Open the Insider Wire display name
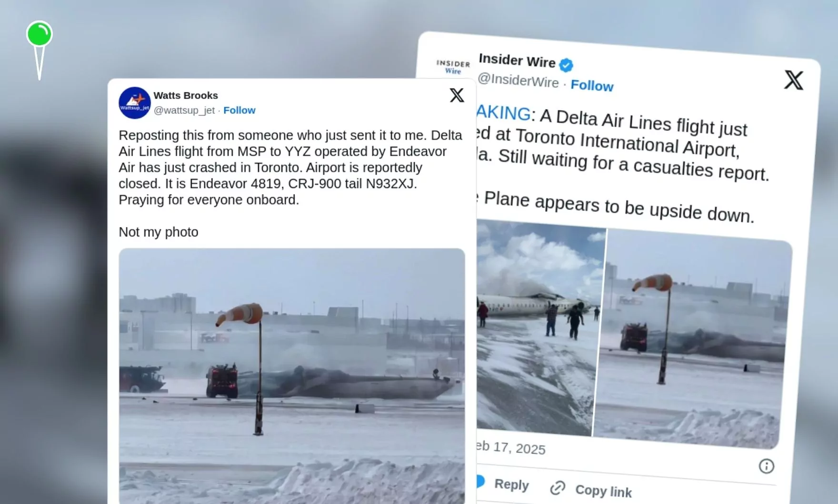This screenshot has width=838, height=504. [517, 60]
